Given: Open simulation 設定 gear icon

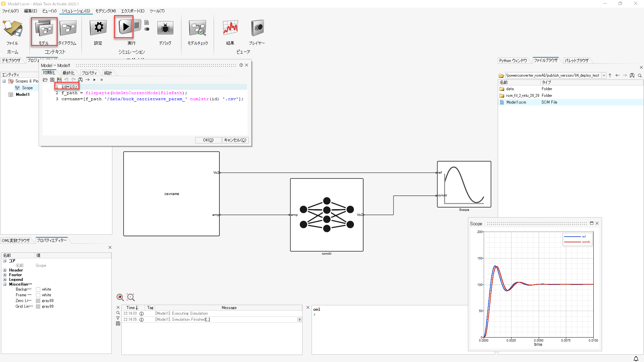Looking at the screenshot, I should (98, 28).
